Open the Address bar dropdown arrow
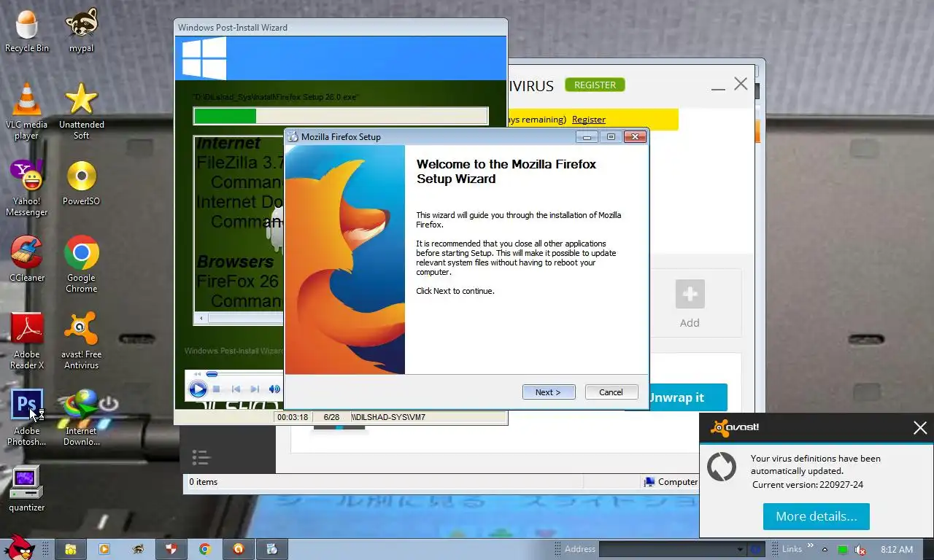Viewport: 934px width, 560px height. coord(740,550)
